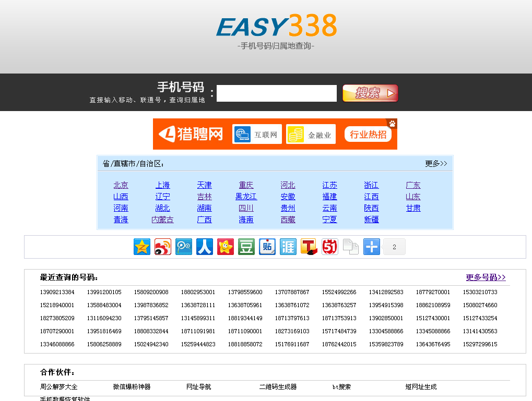Expand more numbers via 更多号码>>
532x401 pixels.
(486, 277)
